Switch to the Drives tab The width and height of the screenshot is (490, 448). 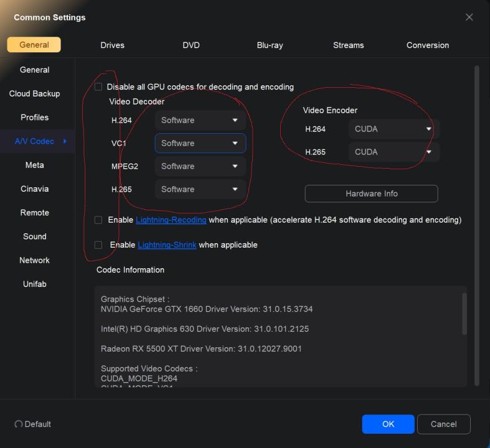point(112,45)
